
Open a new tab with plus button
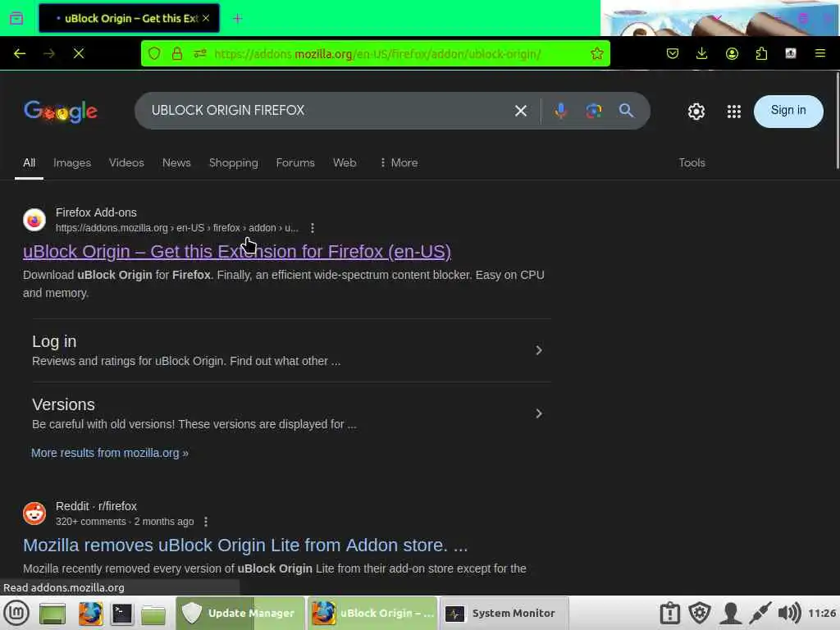238,19
